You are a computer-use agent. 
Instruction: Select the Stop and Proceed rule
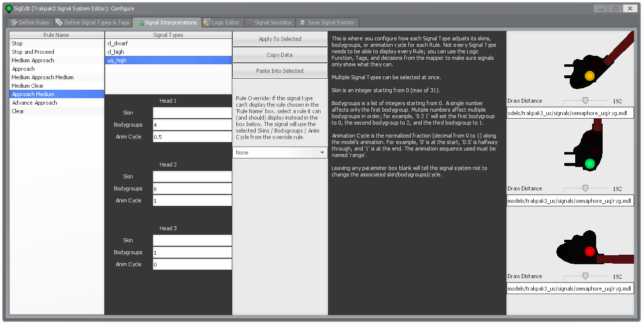(x=57, y=52)
